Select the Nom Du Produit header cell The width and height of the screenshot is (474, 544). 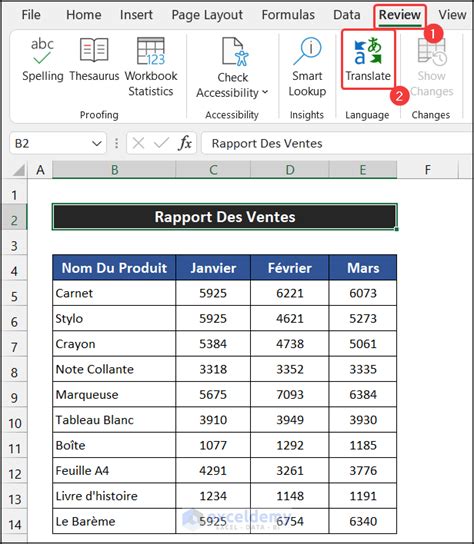tap(114, 267)
